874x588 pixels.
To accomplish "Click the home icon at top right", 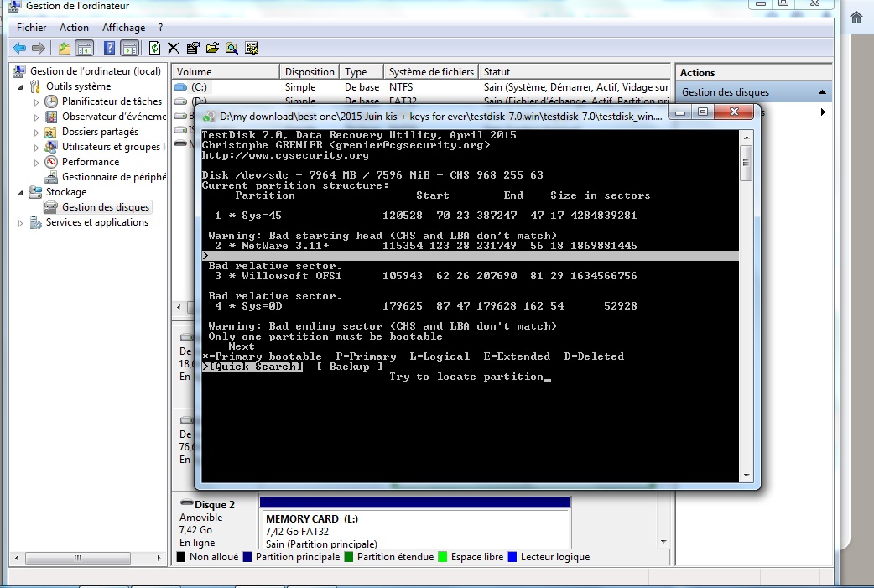I will [856, 17].
